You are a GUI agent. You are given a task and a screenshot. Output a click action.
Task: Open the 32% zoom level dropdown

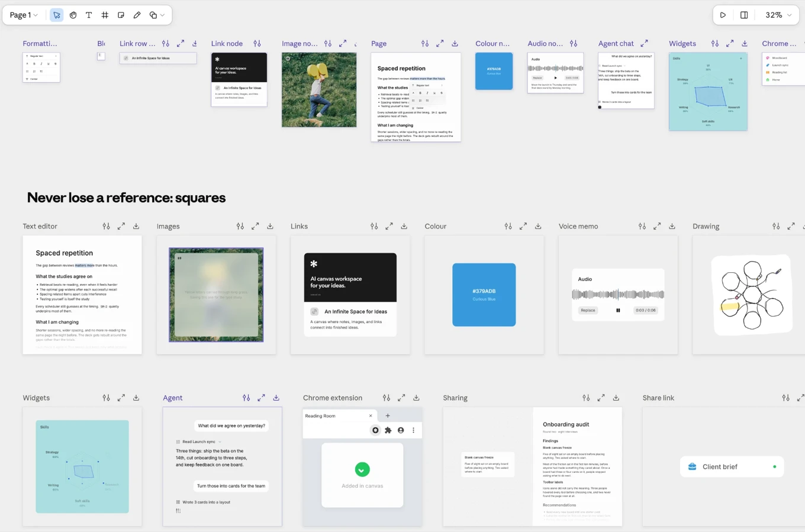[778, 15]
